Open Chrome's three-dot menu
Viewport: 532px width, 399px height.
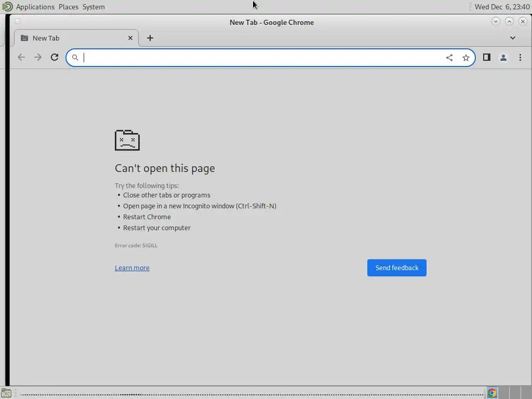pos(520,58)
